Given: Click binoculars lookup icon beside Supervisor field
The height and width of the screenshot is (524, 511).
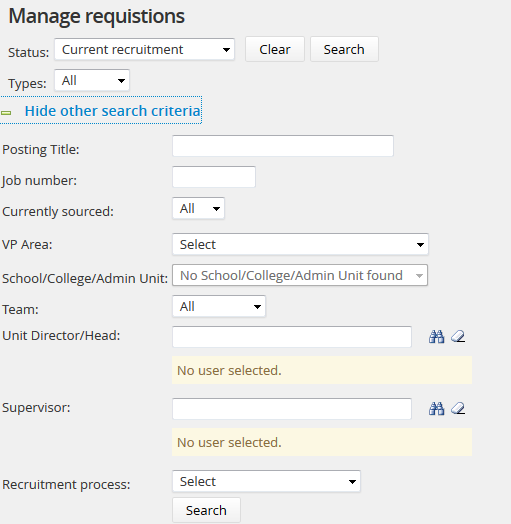Looking at the screenshot, I should coord(436,408).
